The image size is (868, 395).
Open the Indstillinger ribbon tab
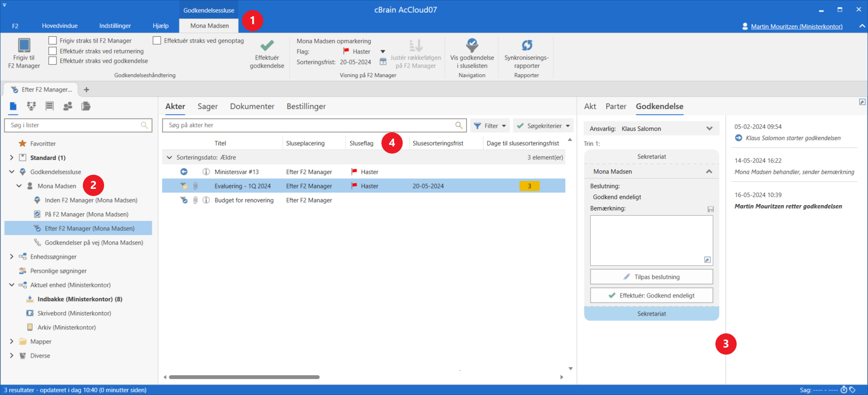pos(115,26)
